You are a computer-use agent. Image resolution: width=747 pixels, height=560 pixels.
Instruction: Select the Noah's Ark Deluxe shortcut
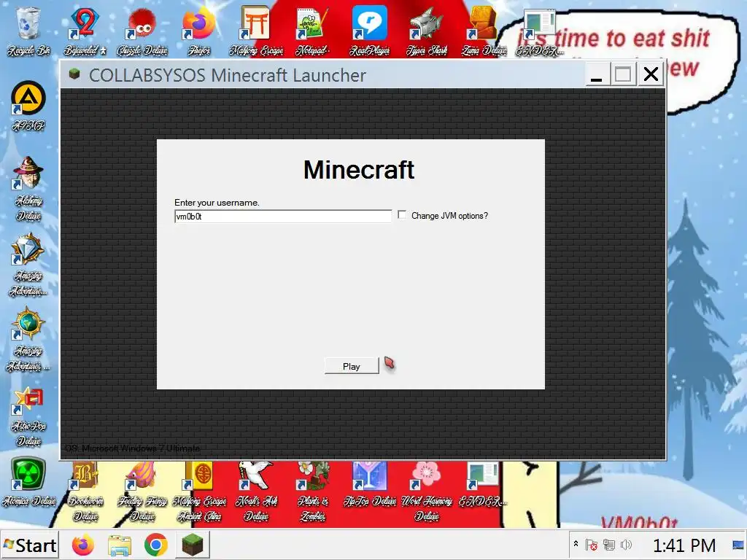(x=256, y=491)
